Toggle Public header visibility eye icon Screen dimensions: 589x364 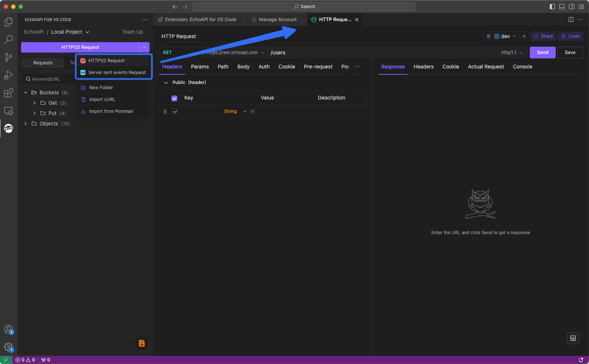[x=166, y=82]
